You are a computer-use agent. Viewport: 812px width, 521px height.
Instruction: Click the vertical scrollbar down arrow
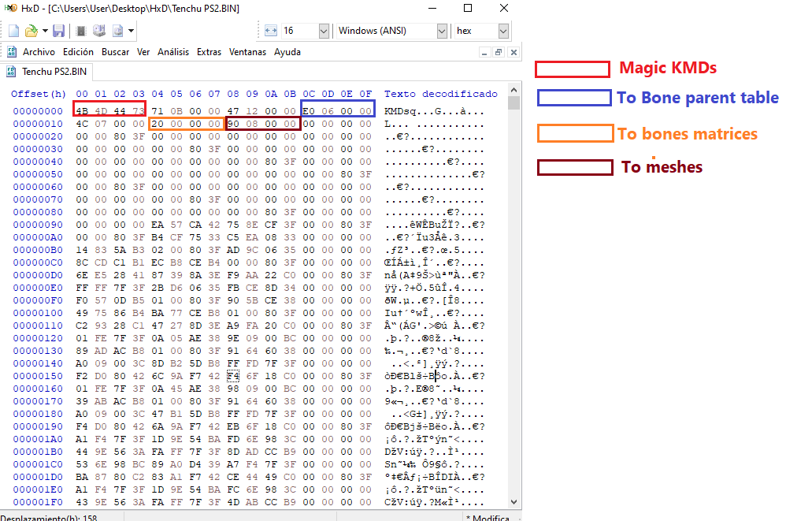point(514,501)
